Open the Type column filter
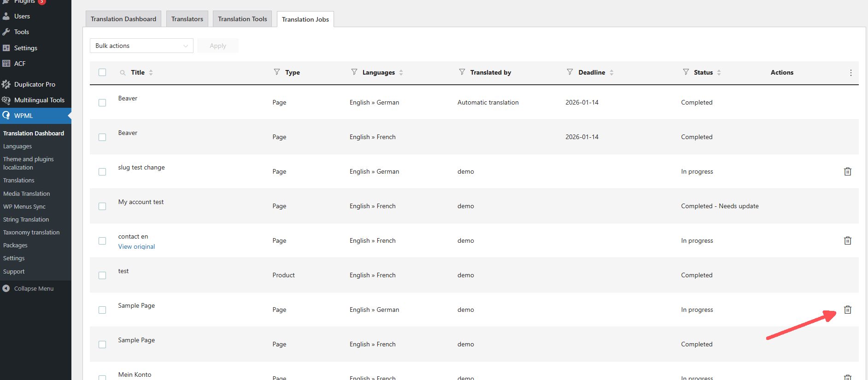 pyautogui.click(x=277, y=72)
